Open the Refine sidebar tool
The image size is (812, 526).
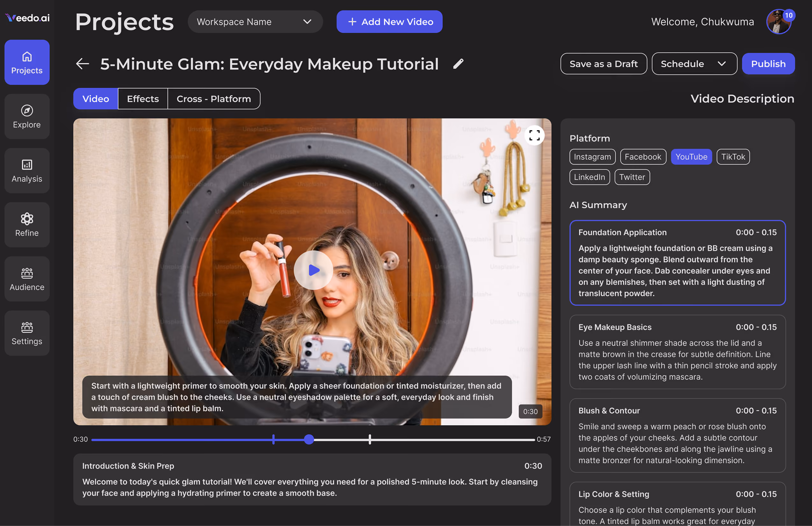click(x=27, y=225)
